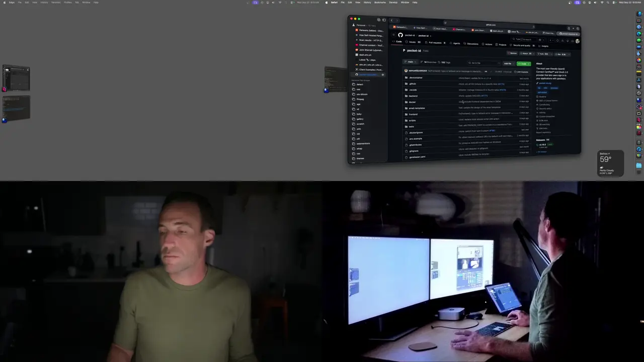Open the frontend folder
The width and height of the screenshot is (644, 362).
coord(413,114)
